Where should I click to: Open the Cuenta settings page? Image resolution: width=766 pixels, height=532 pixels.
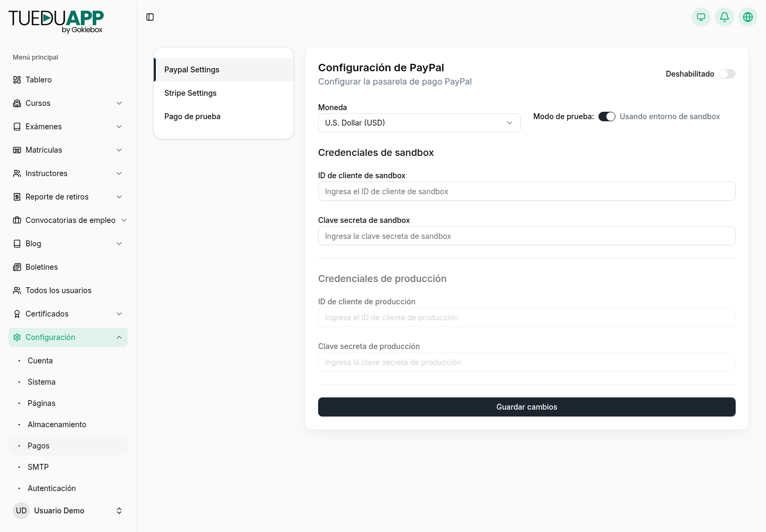click(x=68, y=361)
